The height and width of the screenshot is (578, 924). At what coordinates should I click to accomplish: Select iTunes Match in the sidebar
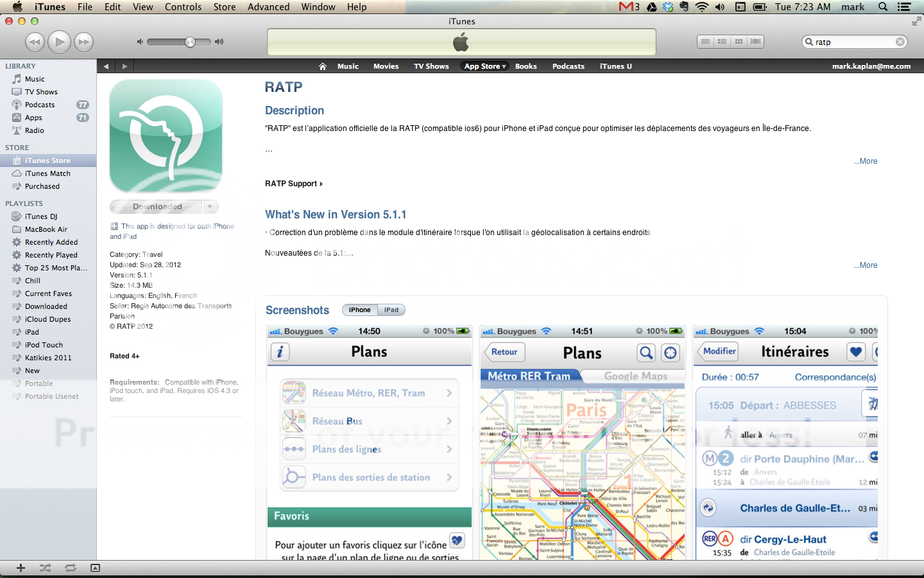coord(48,173)
